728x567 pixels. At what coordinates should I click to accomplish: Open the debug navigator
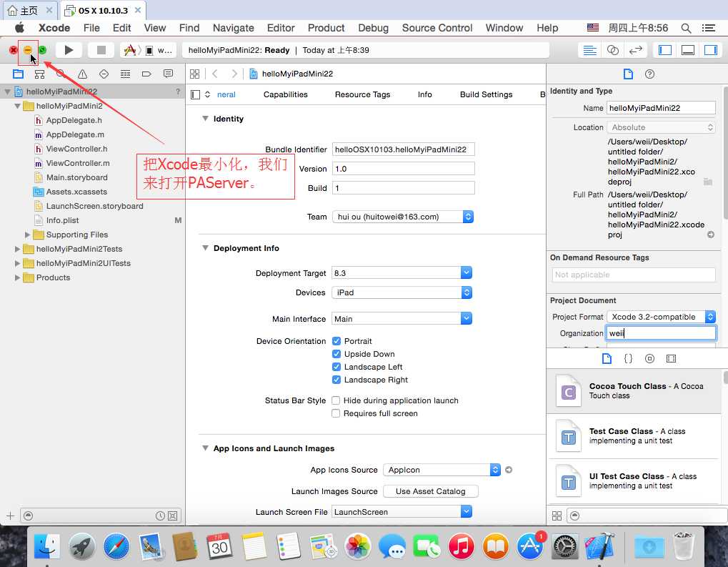point(125,74)
